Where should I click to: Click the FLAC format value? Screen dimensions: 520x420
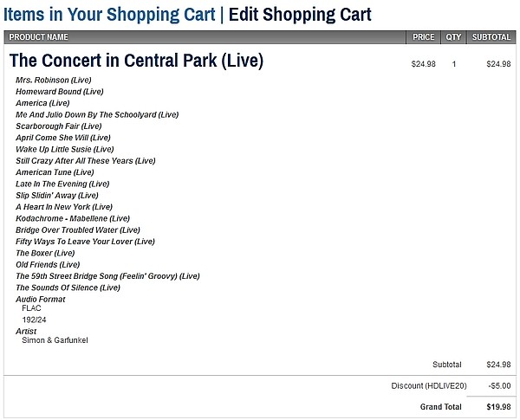pos(31,308)
